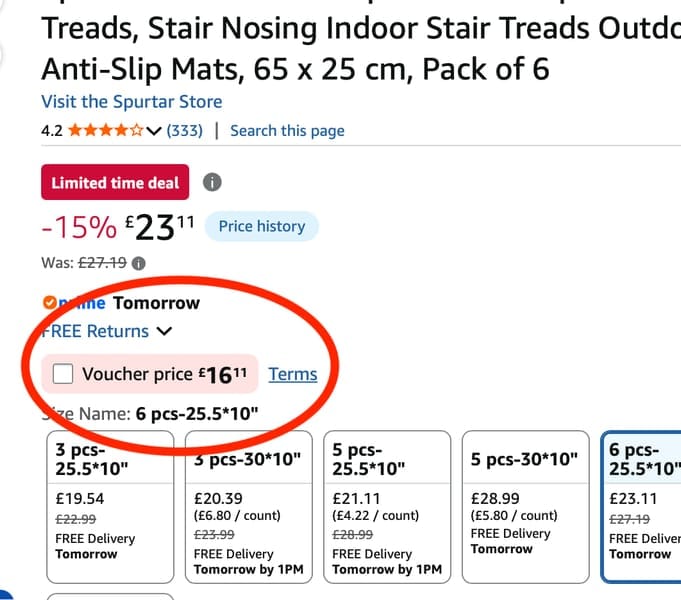Expand the ratings breakdown chevron

tap(154, 130)
